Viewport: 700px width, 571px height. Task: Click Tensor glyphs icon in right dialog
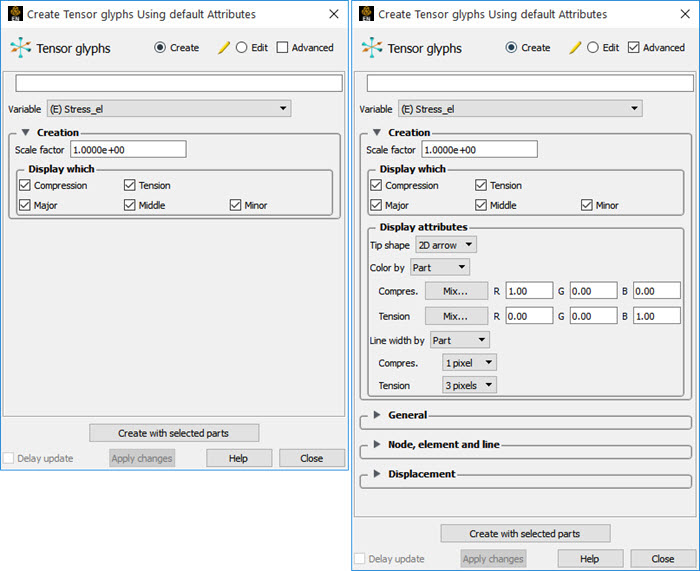(372, 47)
